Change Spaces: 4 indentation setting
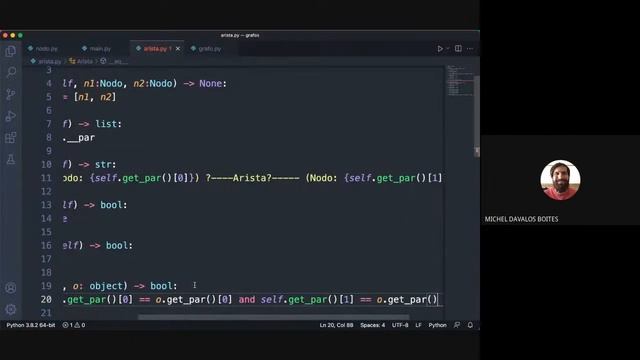The width and height of the screenshot is (640, 360). tap(372, 325)
